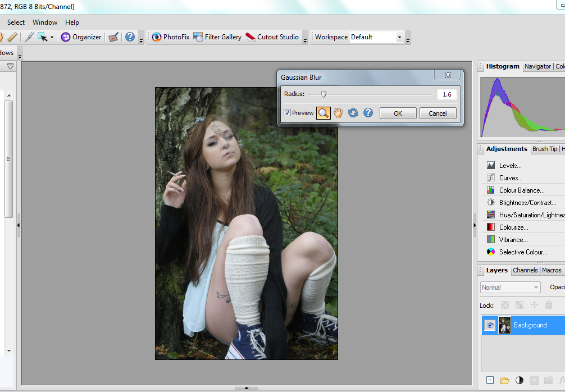Open the Help menu
The image size is (565, 392).
pos(72,22)
